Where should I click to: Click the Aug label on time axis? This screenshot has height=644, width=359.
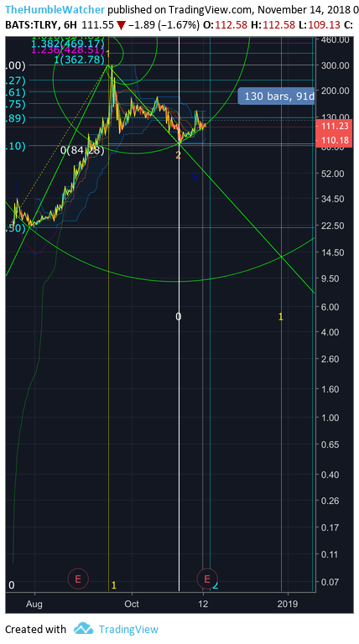[34, 604]
